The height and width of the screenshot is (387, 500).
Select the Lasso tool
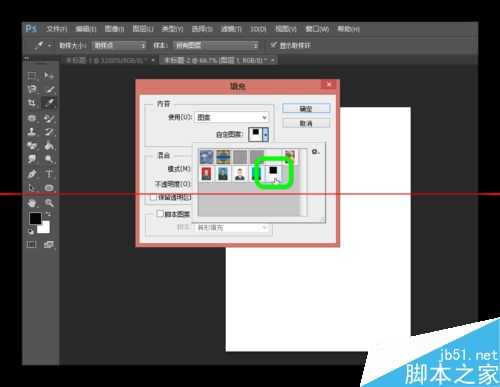[32, 89]
